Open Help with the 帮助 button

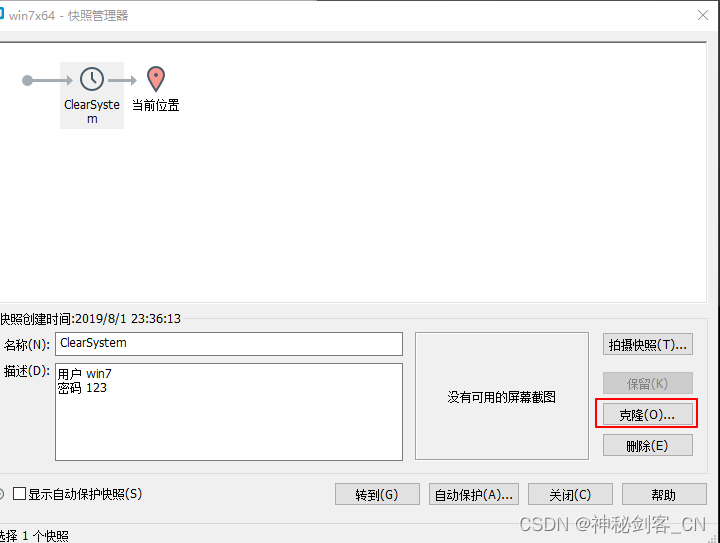click(664, 494)
